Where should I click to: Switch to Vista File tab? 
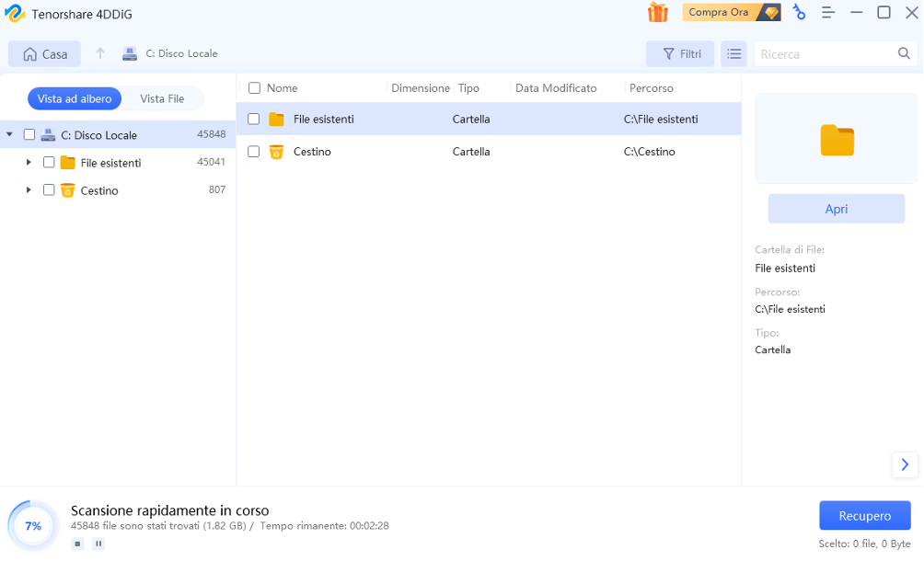162,99
